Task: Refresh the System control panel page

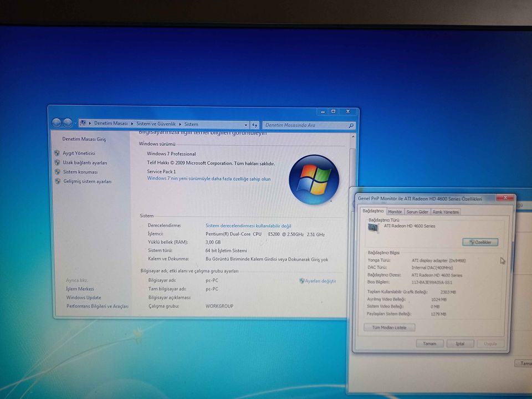Action: click(x=254, y=125)
